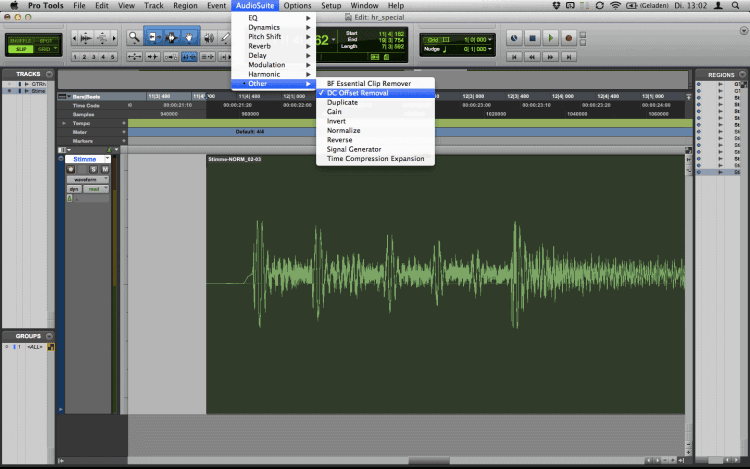Click the Zoom Toggle four-arrow icon

pos(134,56)
